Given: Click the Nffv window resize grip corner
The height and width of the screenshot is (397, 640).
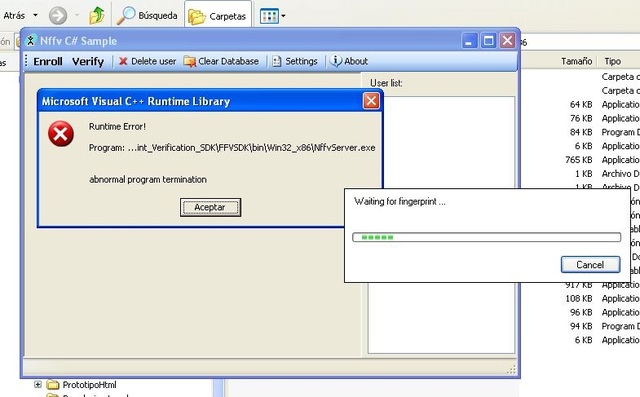Looking at the screenshot, I should pyautogui.click(x=511, y=370).
